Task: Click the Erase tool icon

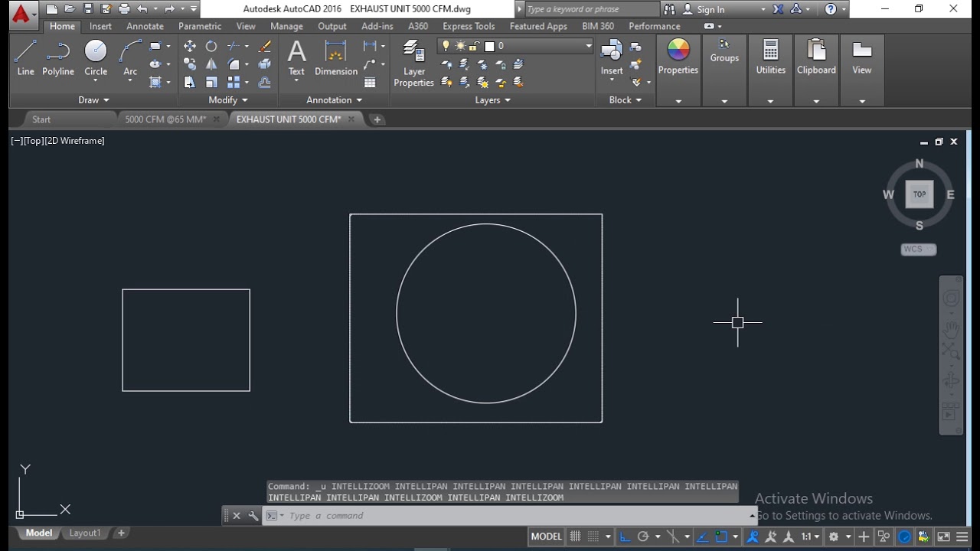Action: (265, 47)
